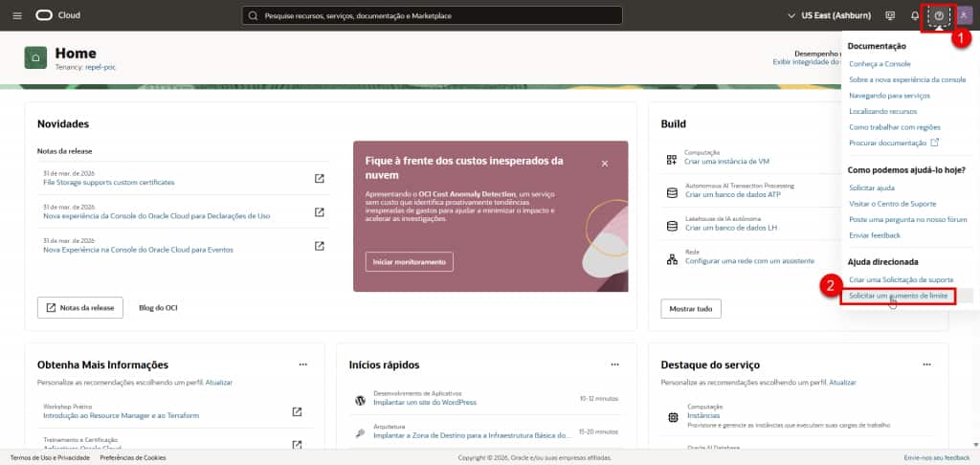
Task: Open File Storage supports custom certificates
Action: pyautogui.click(x=109, y=183)
